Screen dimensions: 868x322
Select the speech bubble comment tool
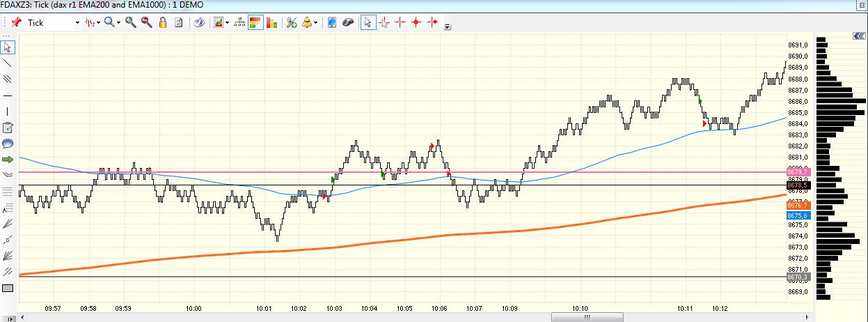pos(8,144)
